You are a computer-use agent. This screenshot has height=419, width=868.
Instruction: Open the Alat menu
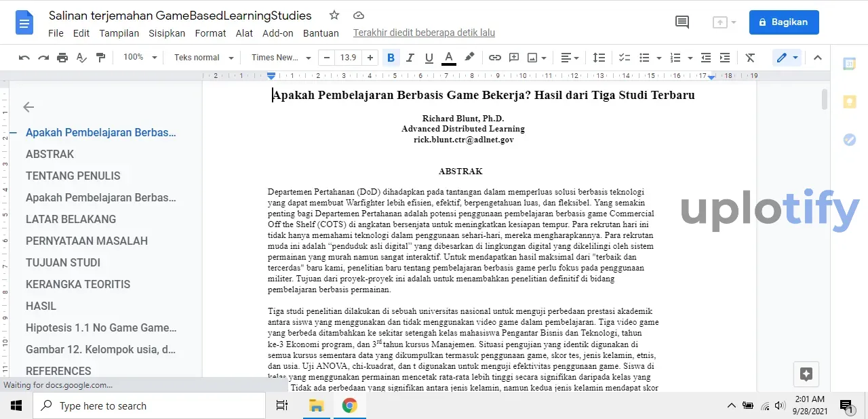(x=245, y=33)
